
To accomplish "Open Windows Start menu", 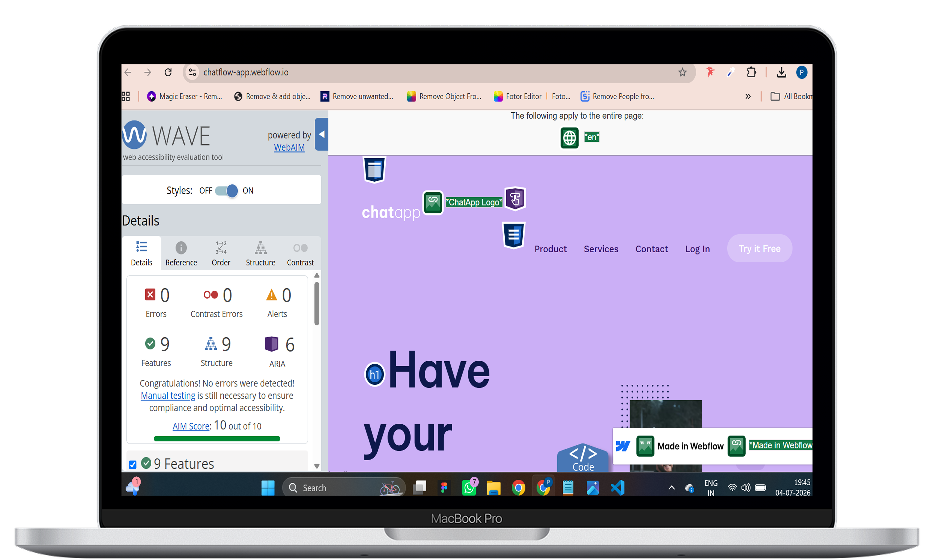I will pyautogui.click(x=268, y=488).
